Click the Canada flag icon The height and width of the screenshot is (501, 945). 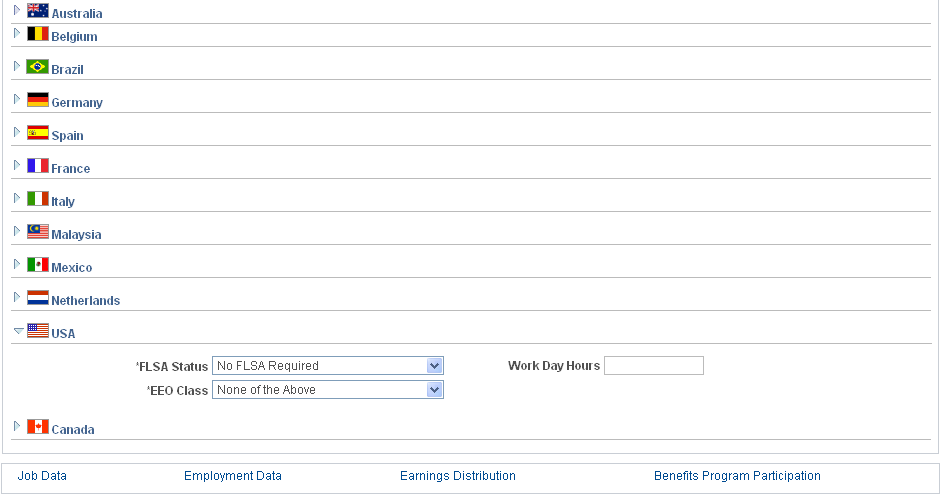coord(37,427)
